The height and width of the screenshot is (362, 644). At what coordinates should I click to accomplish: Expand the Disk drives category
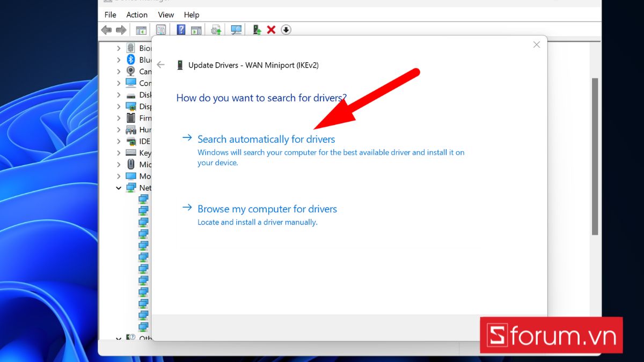coord(119,95)
